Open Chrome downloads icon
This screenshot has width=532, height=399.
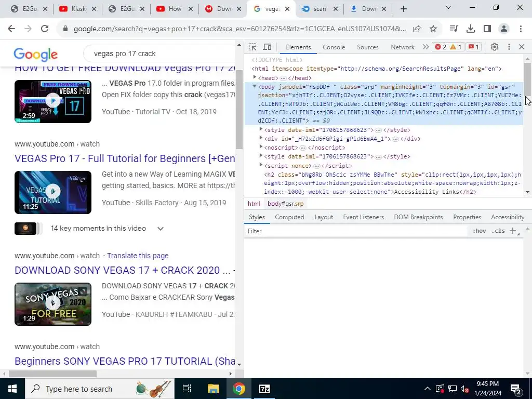coord(471,29)
